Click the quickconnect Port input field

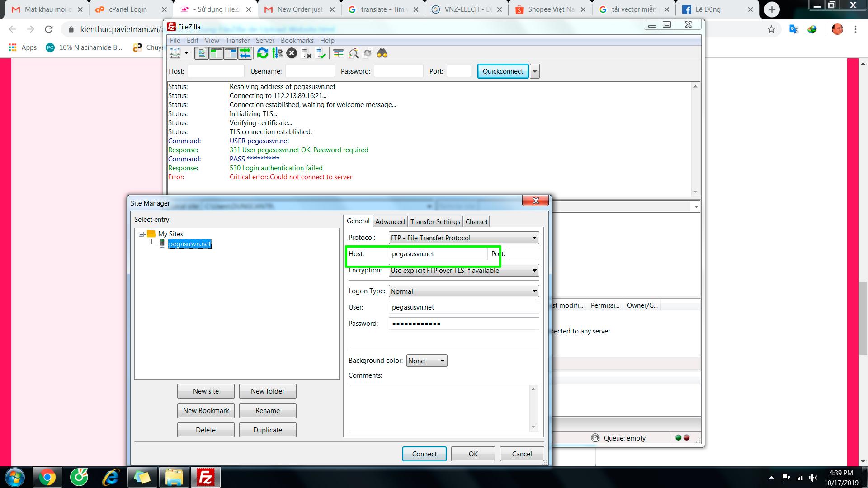pos(459,71)
